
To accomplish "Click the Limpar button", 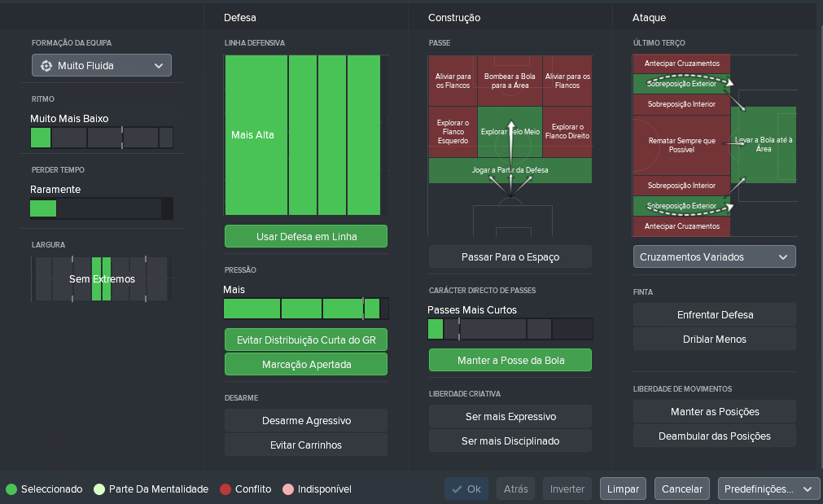I will point(623,489).
